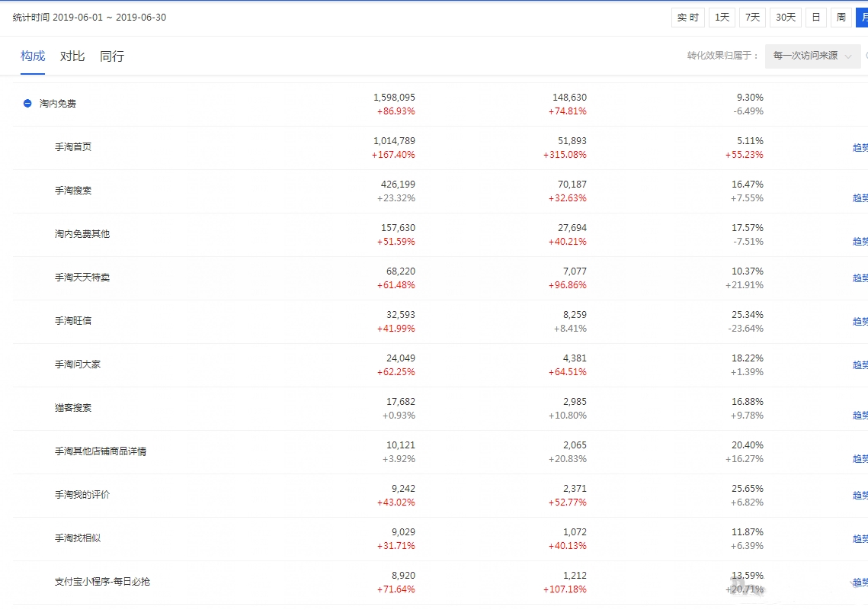Open the 趋势 link for 手淘搜索

(x=860, y=198)
